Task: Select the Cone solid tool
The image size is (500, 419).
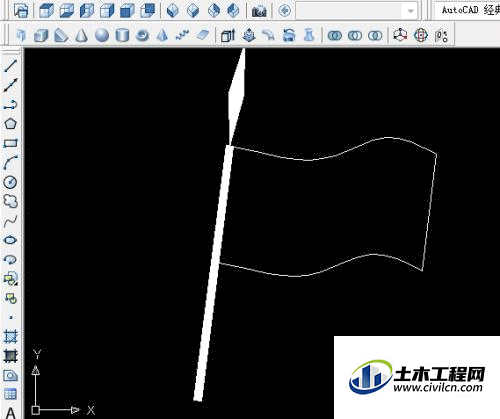Action: click(81, 35)
